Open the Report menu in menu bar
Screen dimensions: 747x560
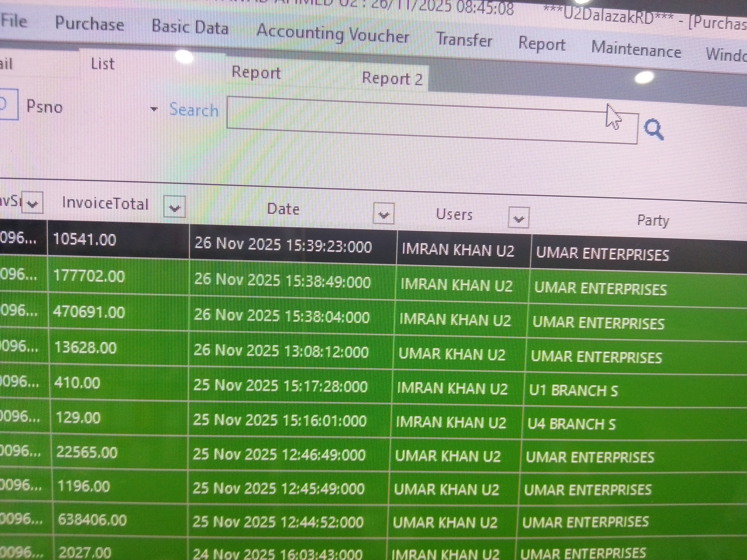pyautogui.click(x=542, y=44)
